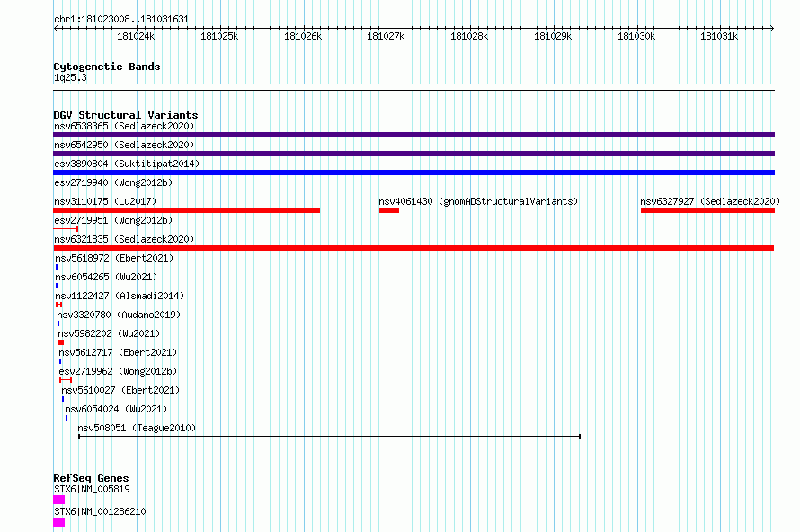Select the nsv6321835 long red bar
This screenshot has height=532, width=800.
click(x=413, y=248)
